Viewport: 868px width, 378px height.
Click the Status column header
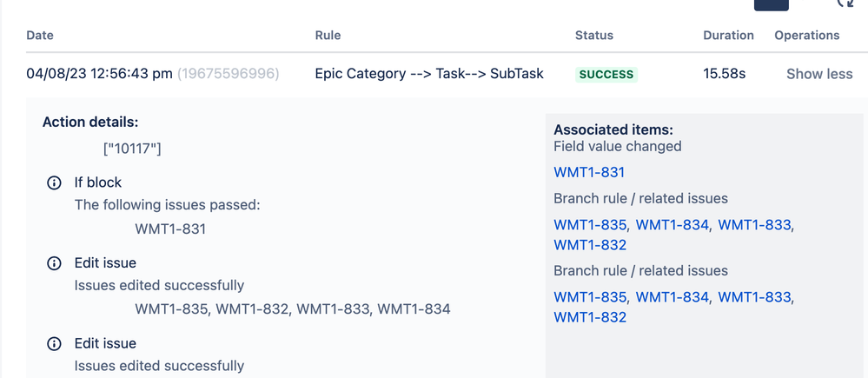coord(594,36)
